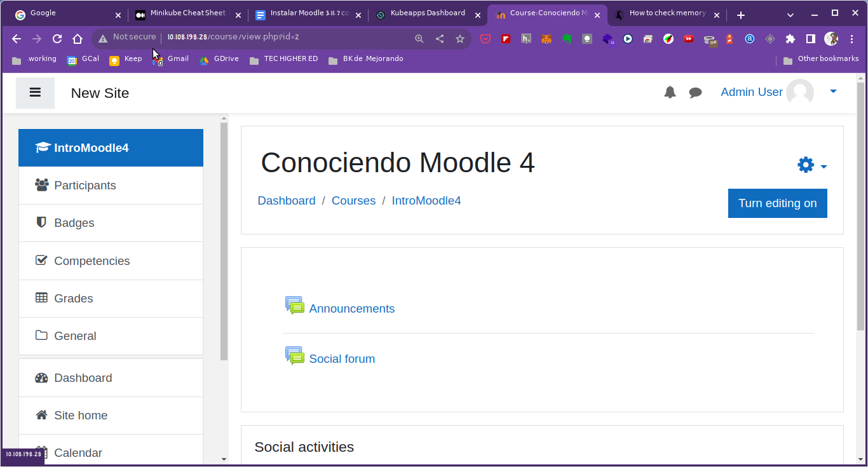Click the Flipboard extension icon
The image size is (868, 467).
[506, 39]
